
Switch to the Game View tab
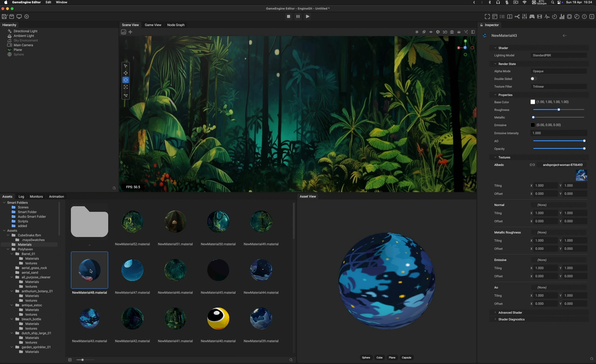[153, 25]
